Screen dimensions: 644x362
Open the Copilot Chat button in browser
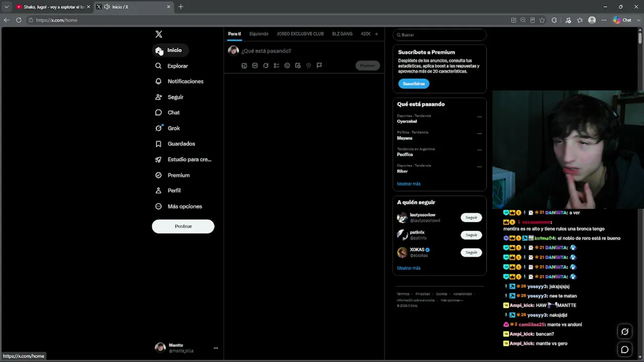[622, 20]
